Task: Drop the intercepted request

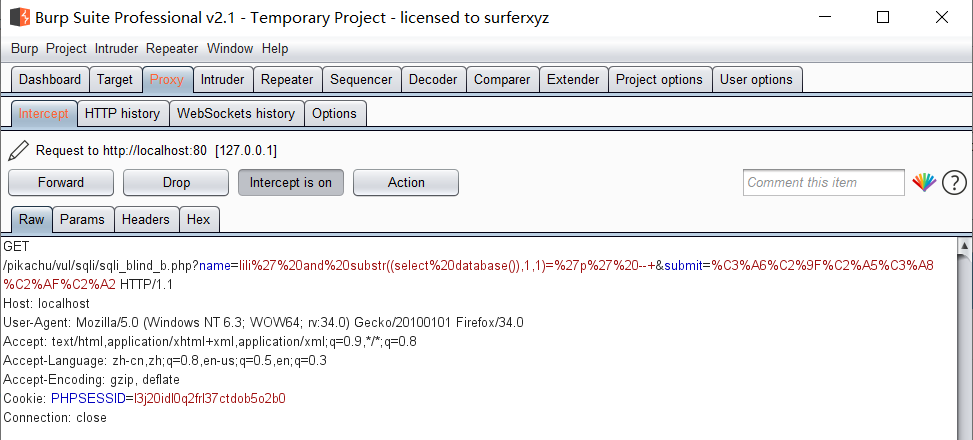Action: 176,182
